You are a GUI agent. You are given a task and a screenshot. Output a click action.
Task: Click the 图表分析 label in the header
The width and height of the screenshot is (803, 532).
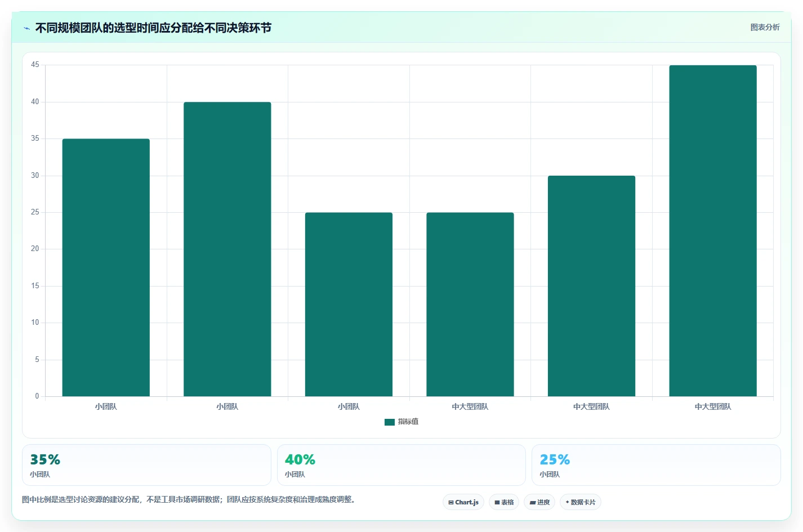[765, 27]
